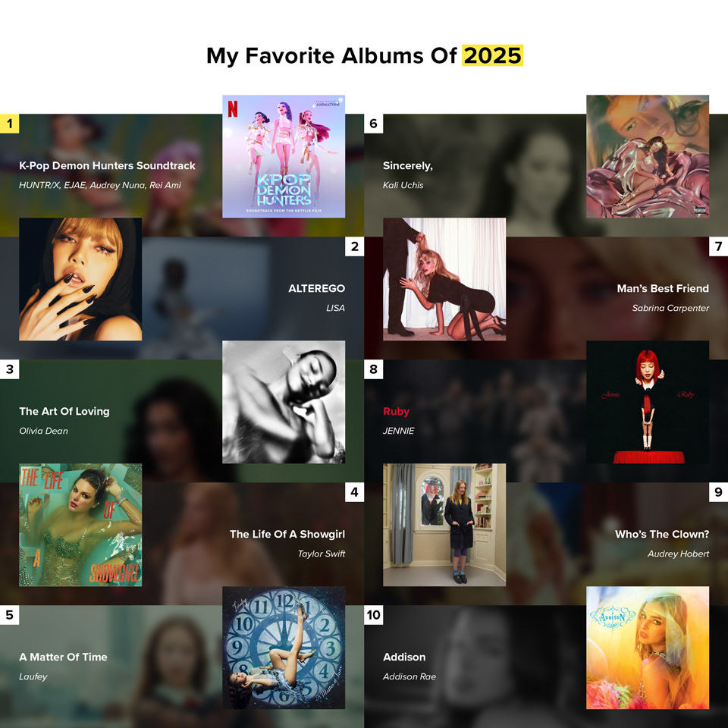Screen dimensions: 728x728
Task: Select The Art Of Loving album artwork
Action: pyautogui.click(x=284, y=402)
